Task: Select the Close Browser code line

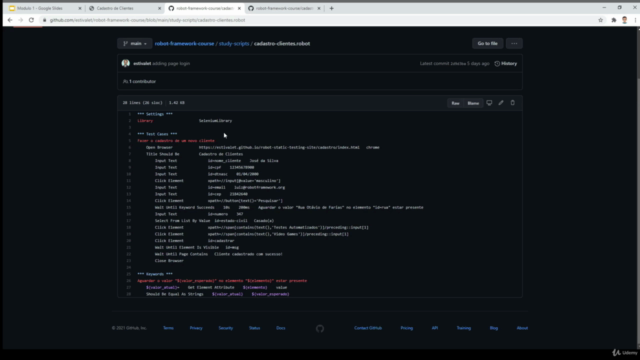Action: click(169, 261)
